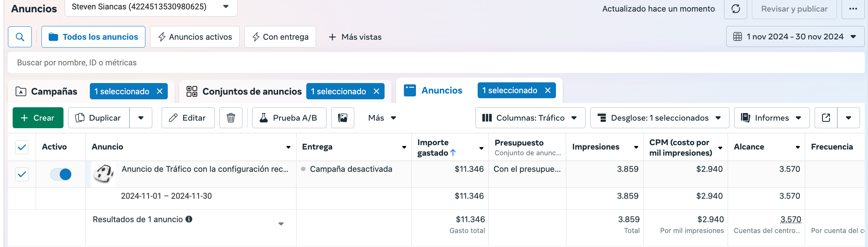
Task: Toggle the select-all checkbox in the table header
Action: (22, 147)
